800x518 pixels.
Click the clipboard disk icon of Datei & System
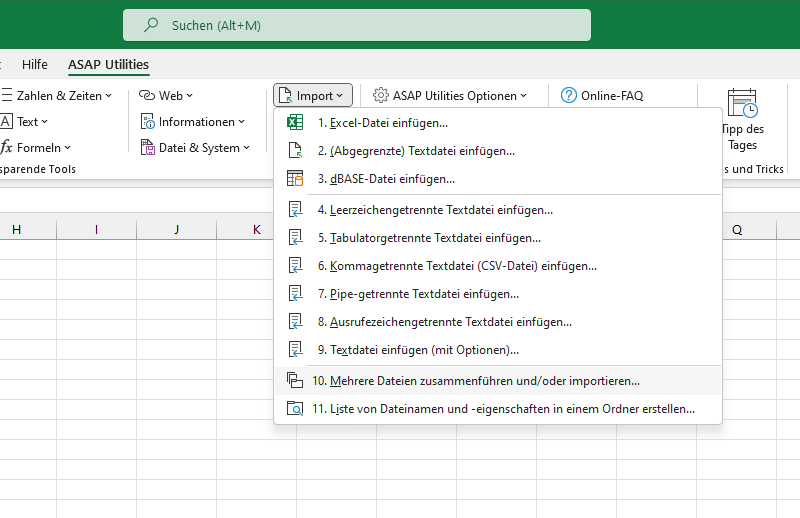147,147
